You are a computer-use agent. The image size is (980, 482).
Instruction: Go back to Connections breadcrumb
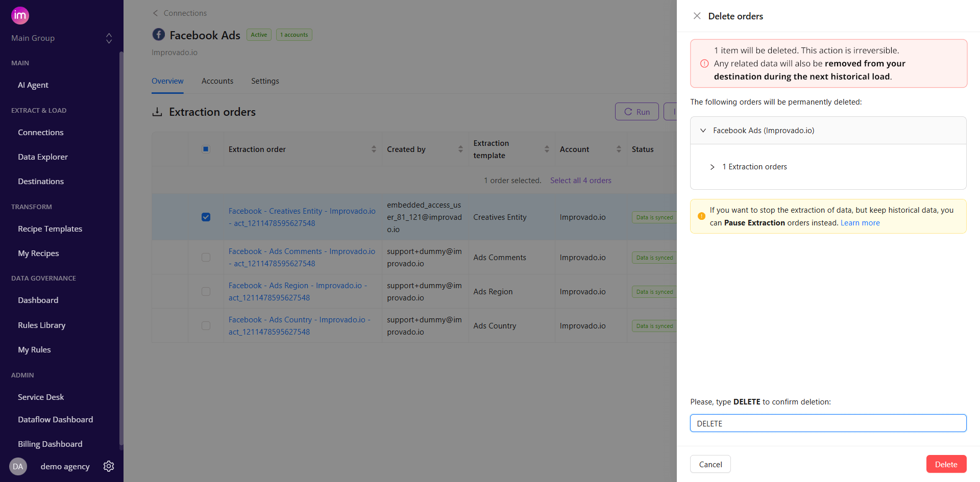[x=180, y=13]
